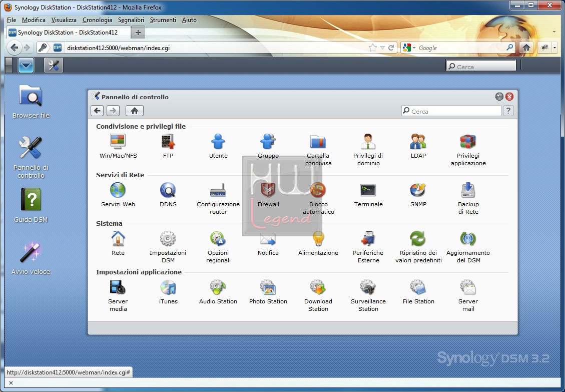Open the list all tabs dropdown
Image resolution: width=565 pixels, height=392 pixels.
coord(554,32)
